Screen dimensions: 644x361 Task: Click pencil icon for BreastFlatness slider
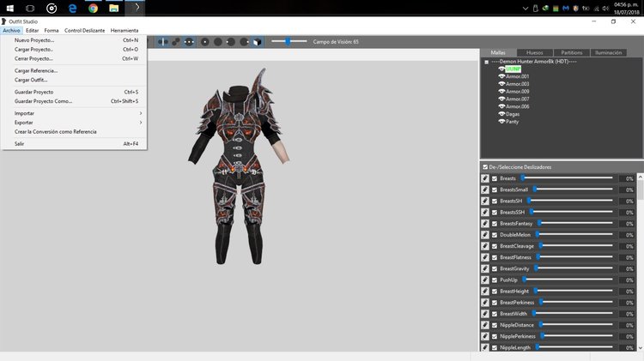point(485,257)
